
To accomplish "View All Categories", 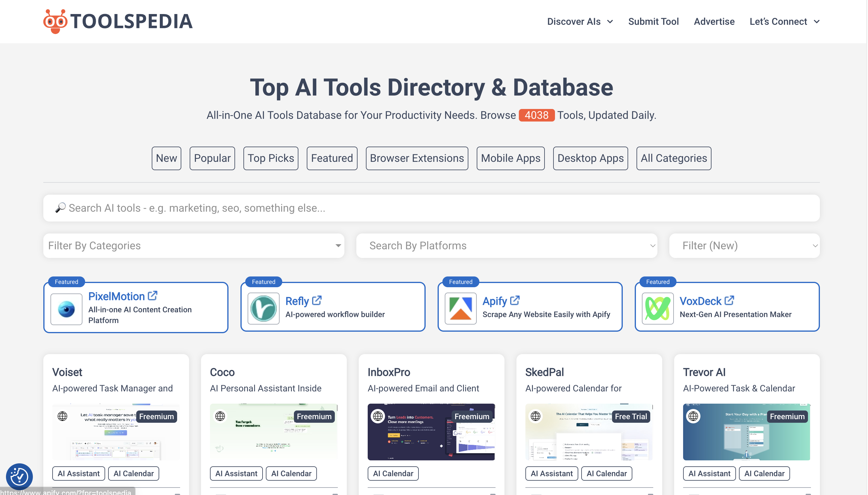I will pyautogui.click(x=674, y=158).
